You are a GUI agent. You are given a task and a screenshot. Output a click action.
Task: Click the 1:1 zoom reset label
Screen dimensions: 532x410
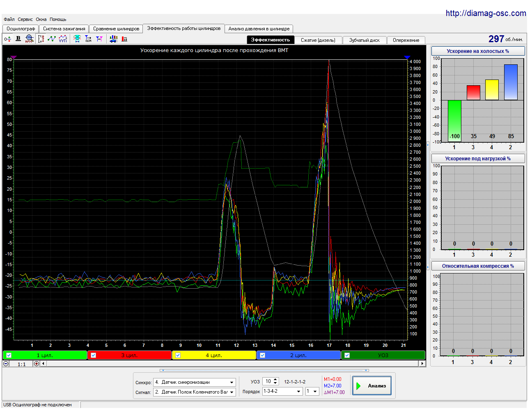coord(21,364)
